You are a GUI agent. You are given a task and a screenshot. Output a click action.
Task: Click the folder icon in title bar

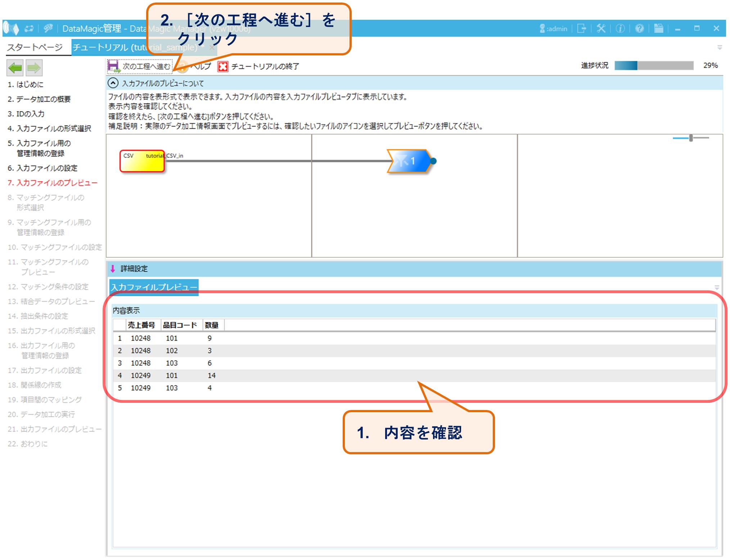click(x=658, y=28)
